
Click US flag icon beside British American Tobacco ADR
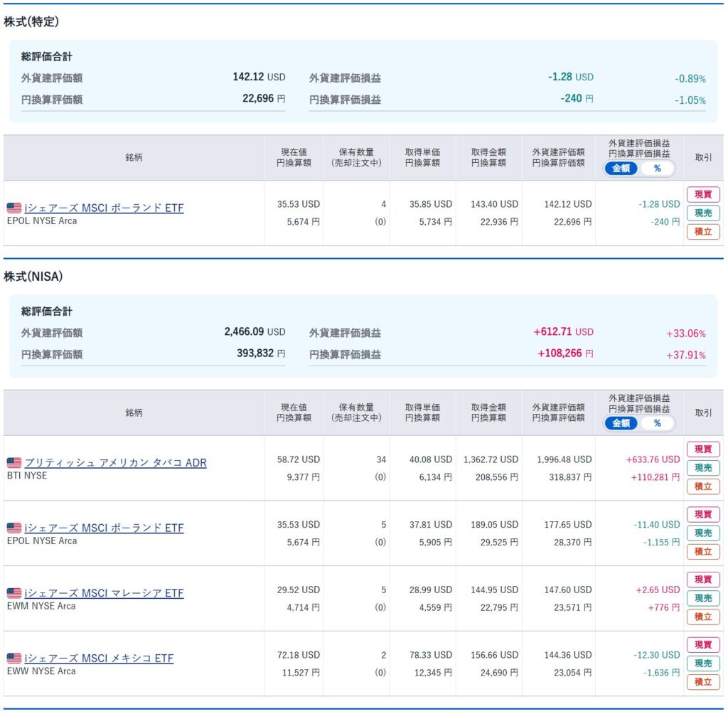pyautogui.click(x=14, y=463)
